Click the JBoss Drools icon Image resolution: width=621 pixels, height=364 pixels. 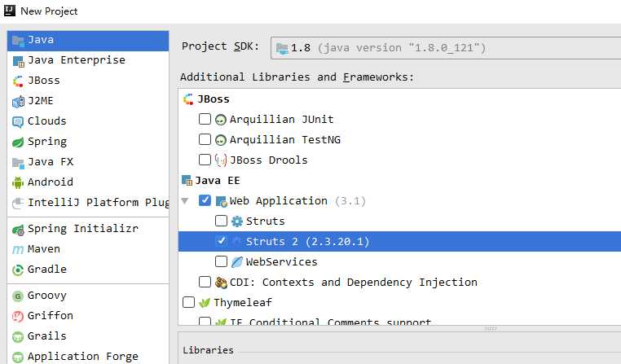(221, 160)
